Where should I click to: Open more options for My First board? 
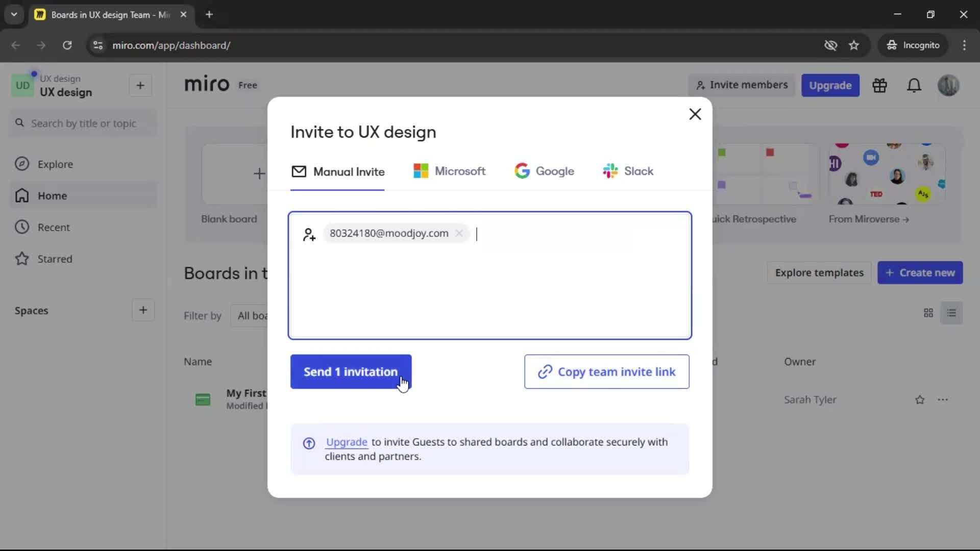point(943,400)
